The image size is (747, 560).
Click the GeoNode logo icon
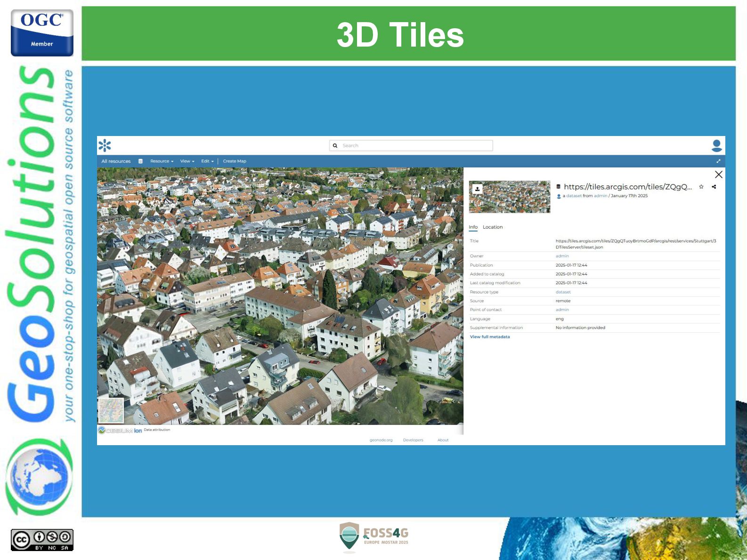[105, 145]
